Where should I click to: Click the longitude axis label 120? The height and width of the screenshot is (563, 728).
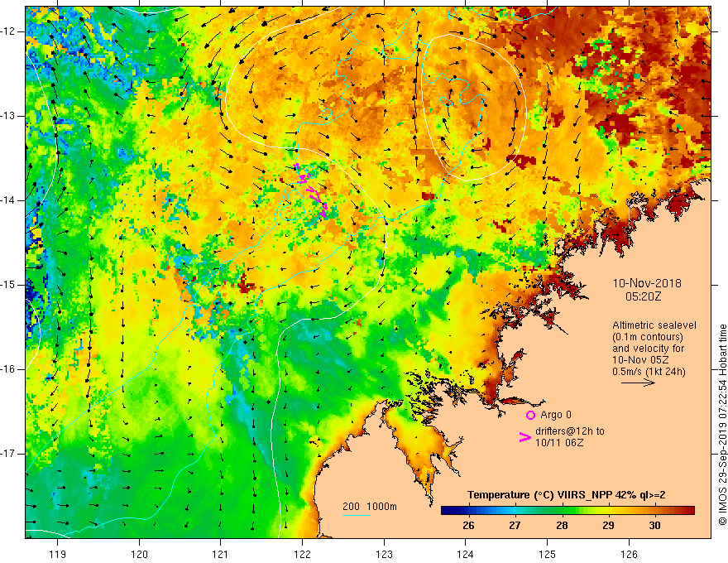coord(139,554)
